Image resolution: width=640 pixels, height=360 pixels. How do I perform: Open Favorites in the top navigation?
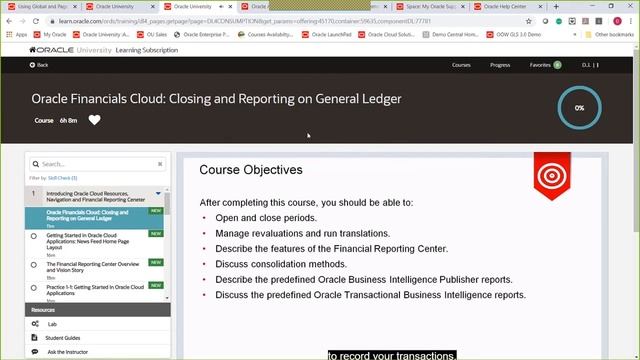[540, 65]
